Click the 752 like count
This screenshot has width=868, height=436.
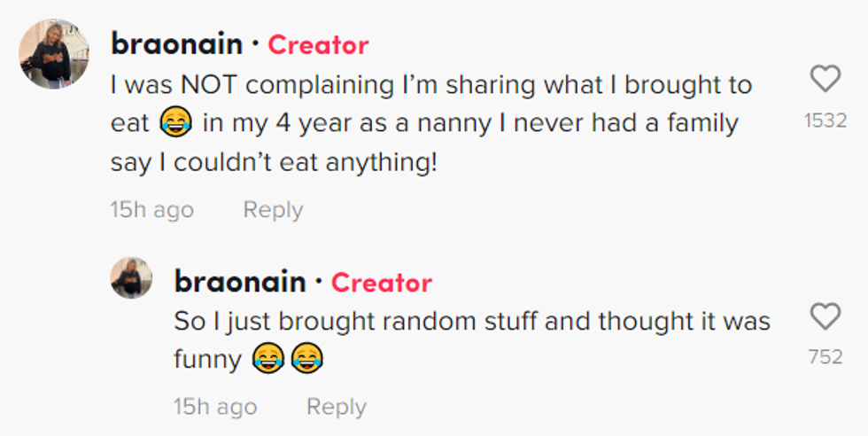pos(825,357)
